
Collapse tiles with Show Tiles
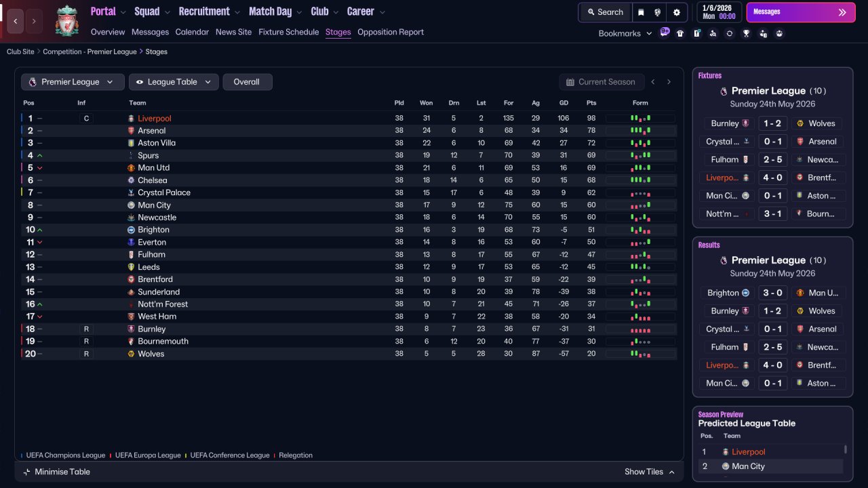650,472
